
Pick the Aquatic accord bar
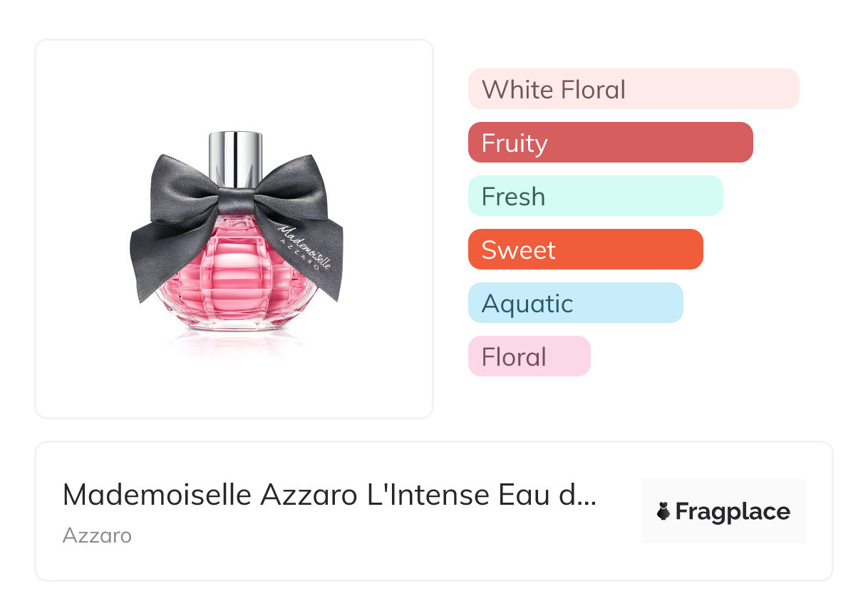(x=575, y=303)
